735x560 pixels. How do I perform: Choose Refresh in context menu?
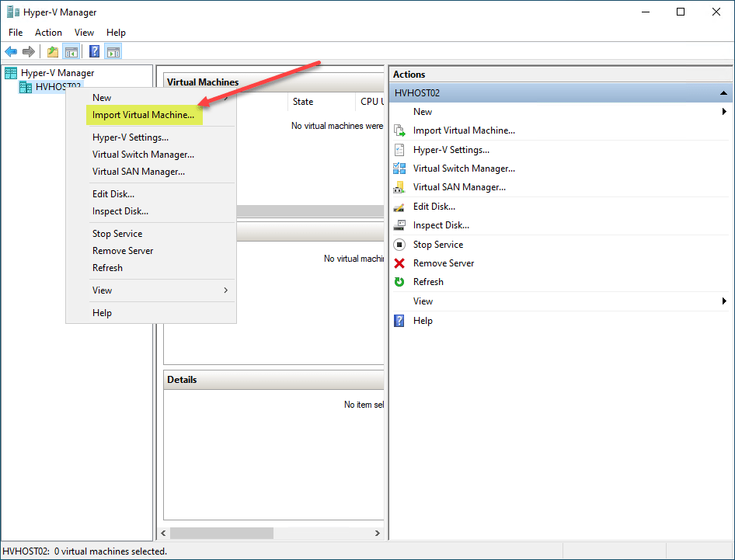(150, 268)
